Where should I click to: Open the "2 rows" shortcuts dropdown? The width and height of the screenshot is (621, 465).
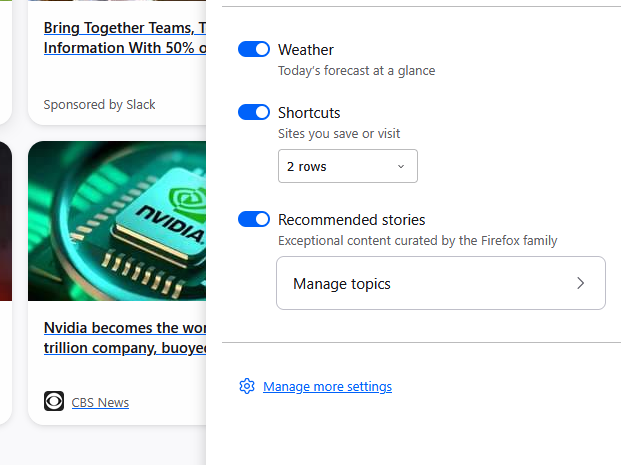coord(347,166)
